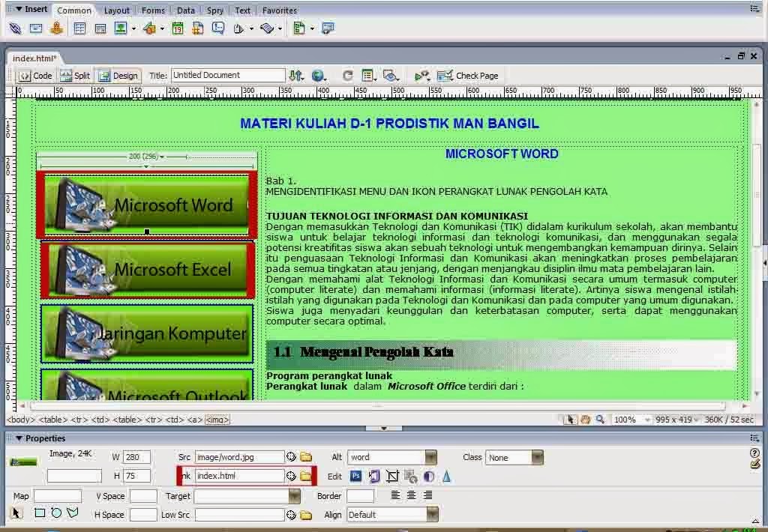Image resolution: width=768 pixels, height=532 pixels.
Task: Browse for Low Src file with folder icon
Action: [306, 515]
